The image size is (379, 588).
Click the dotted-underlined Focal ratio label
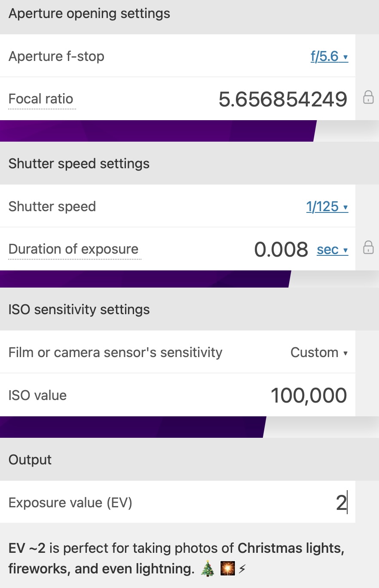pyautogui.click(x=41, y=99)
